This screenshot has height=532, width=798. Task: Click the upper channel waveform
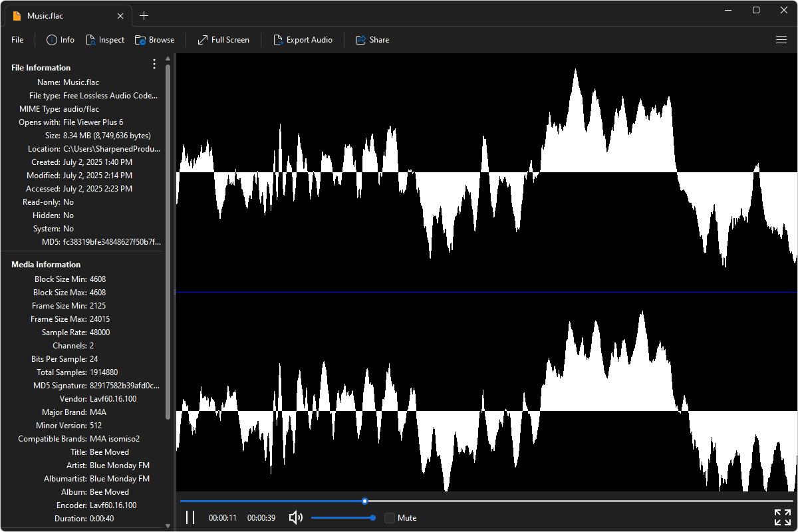click(x=487, y=172)
